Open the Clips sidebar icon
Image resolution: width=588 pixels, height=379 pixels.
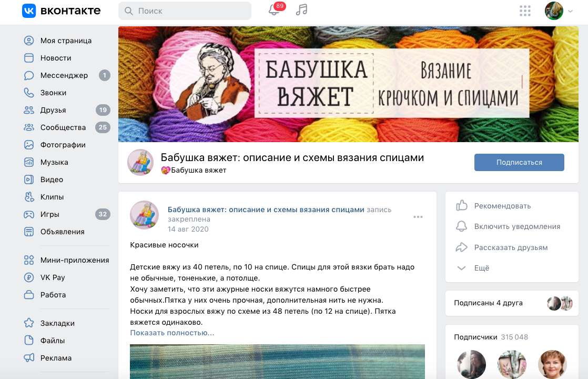[x=29, y=197]
